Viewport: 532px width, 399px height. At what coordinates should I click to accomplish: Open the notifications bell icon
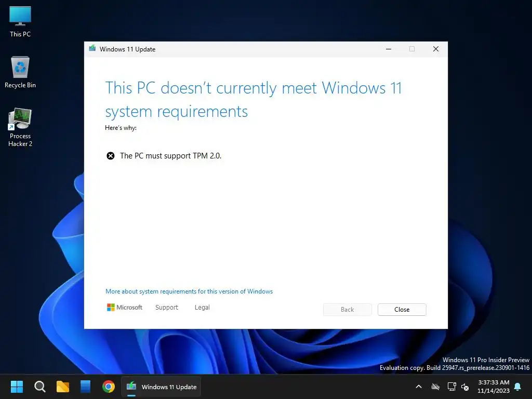pyautogui.click(x=518, y=387)
